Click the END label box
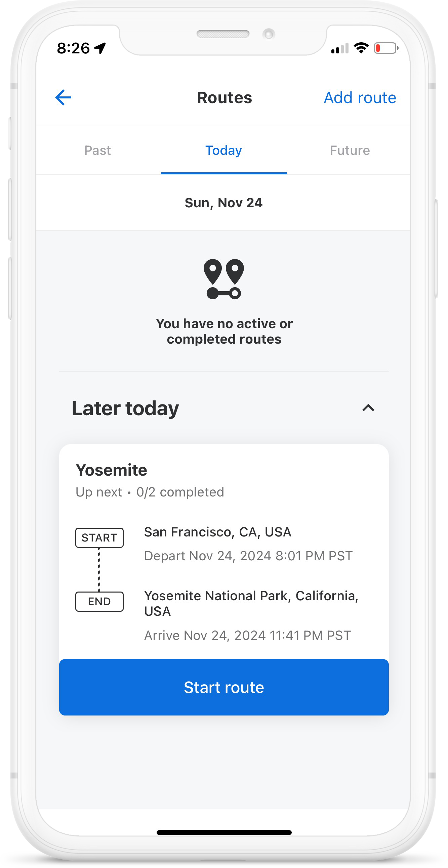This screenshot has height=868, width=448. click(x=99, y=602)
